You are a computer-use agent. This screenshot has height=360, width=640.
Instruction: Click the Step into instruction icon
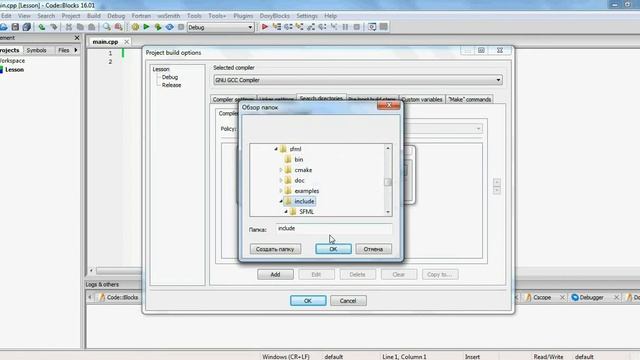(334, 27)
